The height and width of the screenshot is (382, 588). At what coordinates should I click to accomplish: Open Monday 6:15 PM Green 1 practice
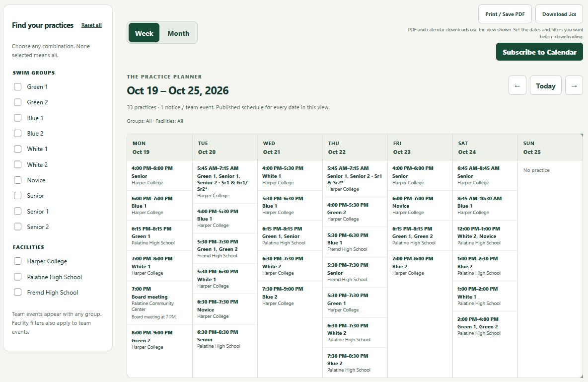pos(160,235)
